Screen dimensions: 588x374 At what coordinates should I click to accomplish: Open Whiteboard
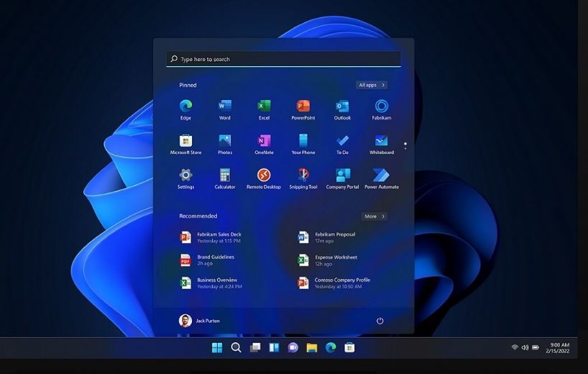[382, 145]
